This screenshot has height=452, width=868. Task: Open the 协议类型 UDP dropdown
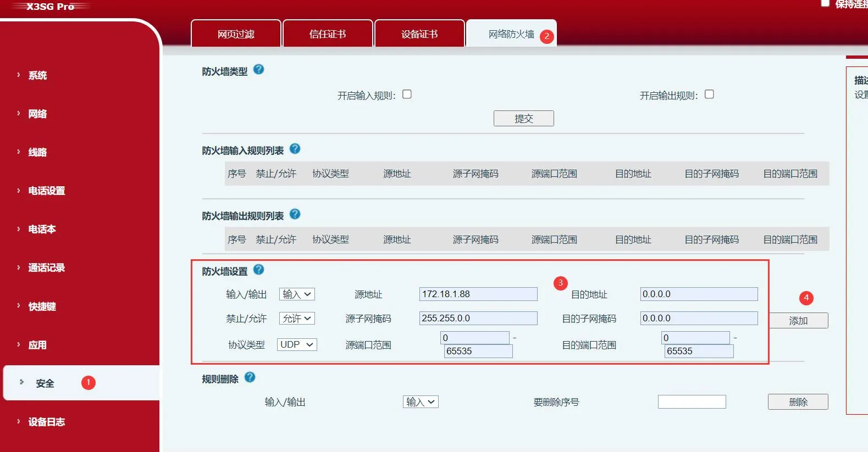[x=297, y=345]
